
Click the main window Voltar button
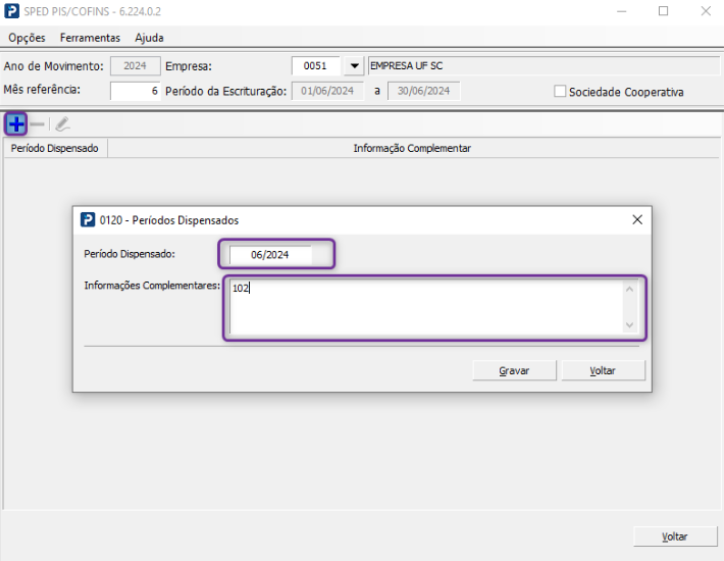675,537
